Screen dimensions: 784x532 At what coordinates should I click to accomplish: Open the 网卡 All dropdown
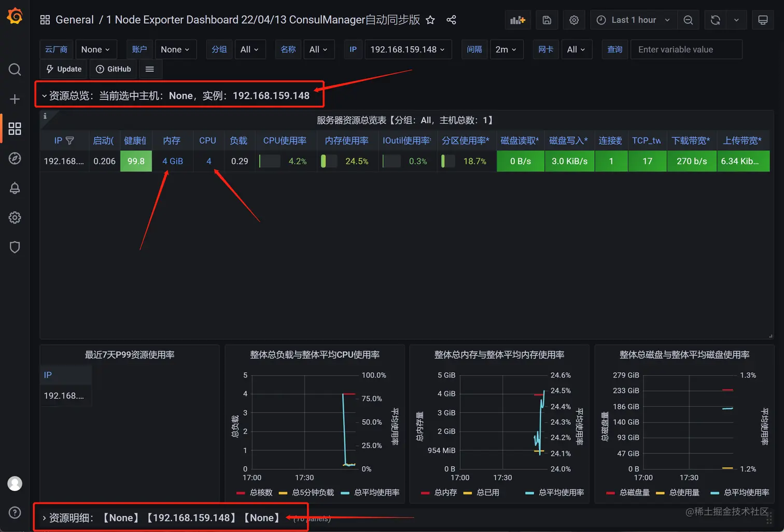click(x=577, y=49)
